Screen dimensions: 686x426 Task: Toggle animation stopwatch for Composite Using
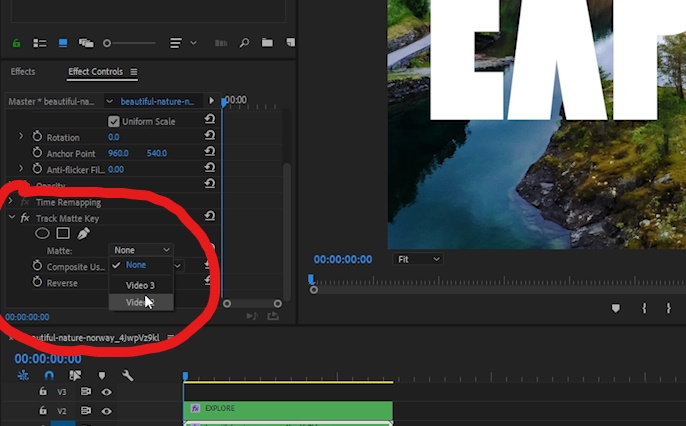coord(37,266)
